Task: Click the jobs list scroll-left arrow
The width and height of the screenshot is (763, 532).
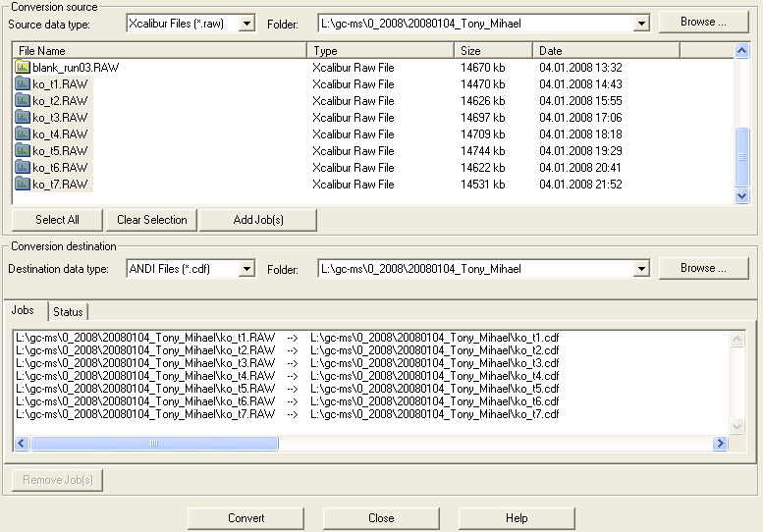Action: tap(22, 444)
